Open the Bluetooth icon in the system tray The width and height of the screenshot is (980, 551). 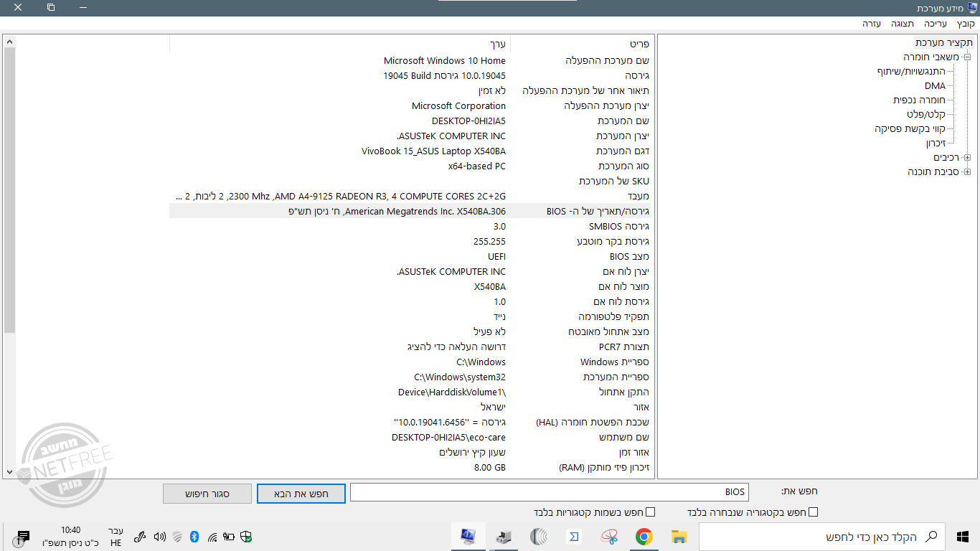pos(194,536)
